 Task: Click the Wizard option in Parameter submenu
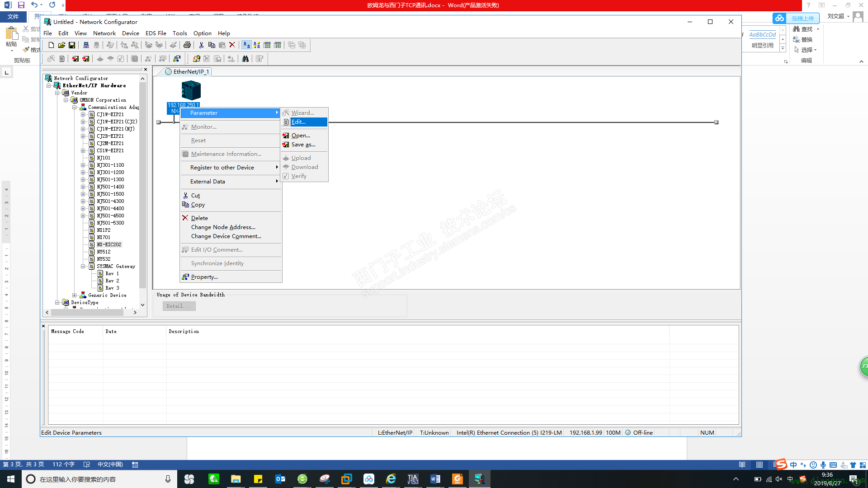pos(303,113)
